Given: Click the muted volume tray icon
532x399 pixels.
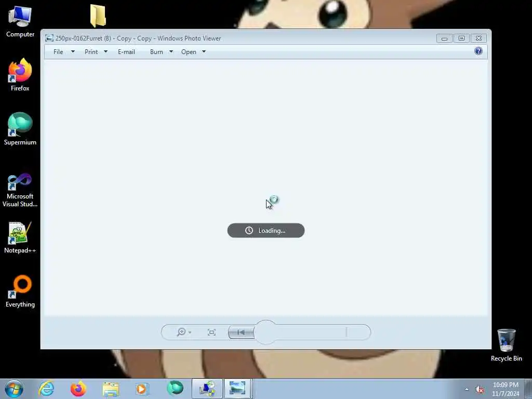Looking at the screenshot, I should [x=480, y=390].
